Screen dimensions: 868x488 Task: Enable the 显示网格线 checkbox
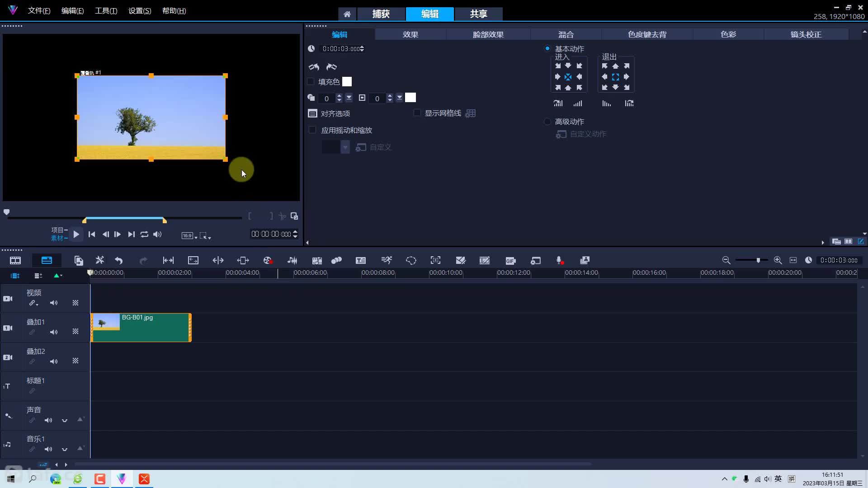click(x=417, y=113)
